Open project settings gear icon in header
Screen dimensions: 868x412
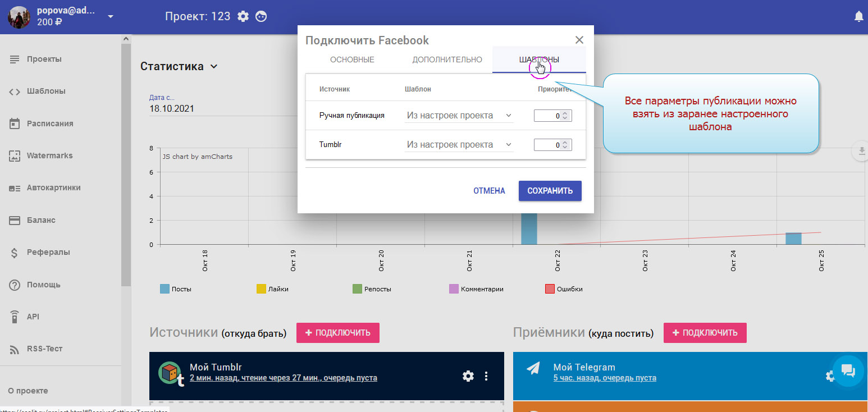click(243, 16)
